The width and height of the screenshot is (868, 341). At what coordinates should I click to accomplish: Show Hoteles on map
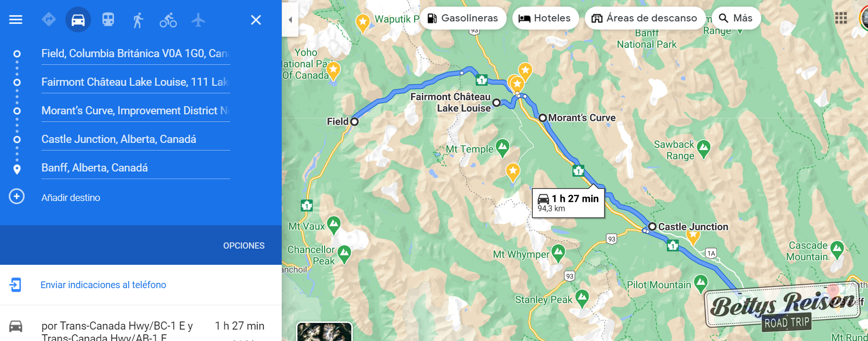pos(545,18)
